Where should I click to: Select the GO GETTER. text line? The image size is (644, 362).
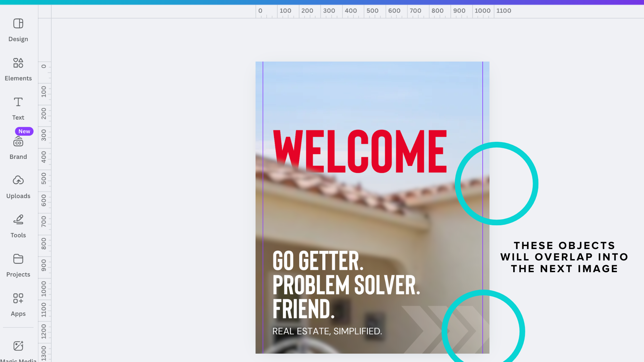318,260
